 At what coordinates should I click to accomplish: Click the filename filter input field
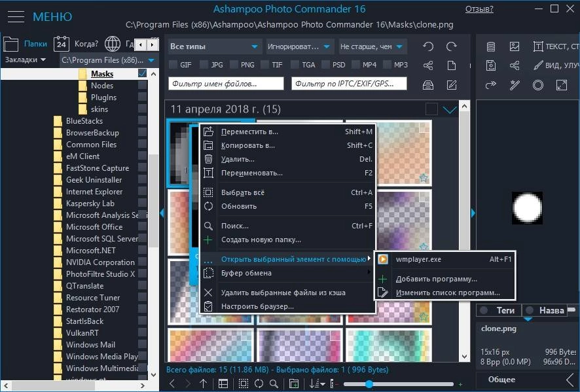point(226,84)
